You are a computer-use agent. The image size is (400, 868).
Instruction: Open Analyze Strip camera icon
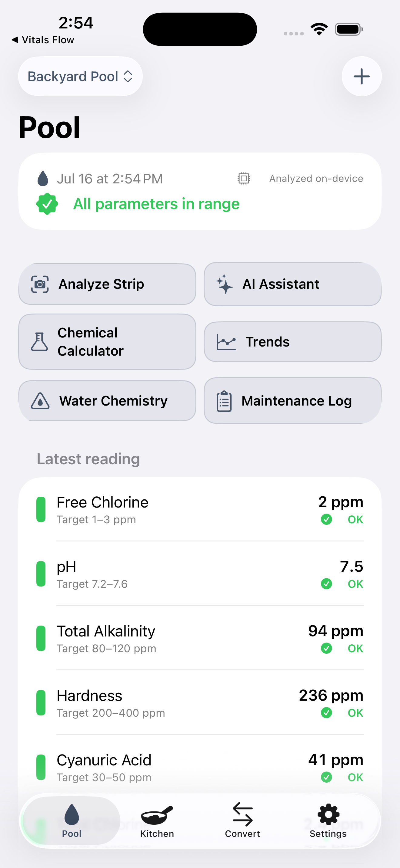[40, 284]
